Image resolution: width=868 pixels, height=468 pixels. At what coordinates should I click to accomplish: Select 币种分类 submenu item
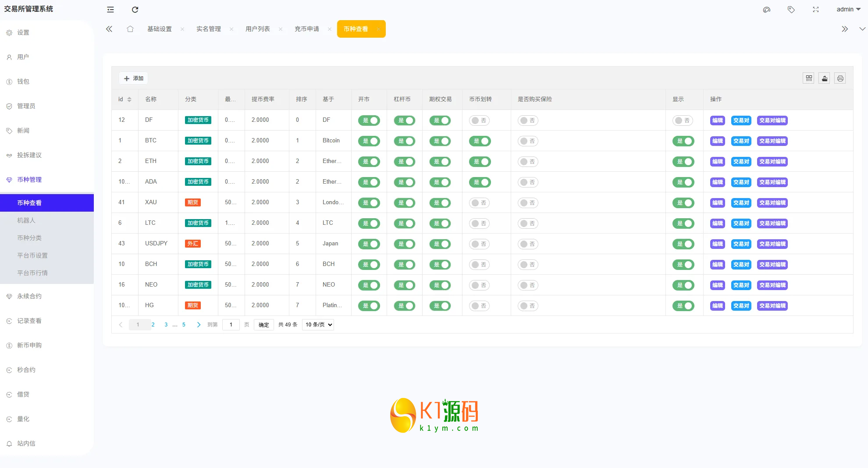(47, 238)
